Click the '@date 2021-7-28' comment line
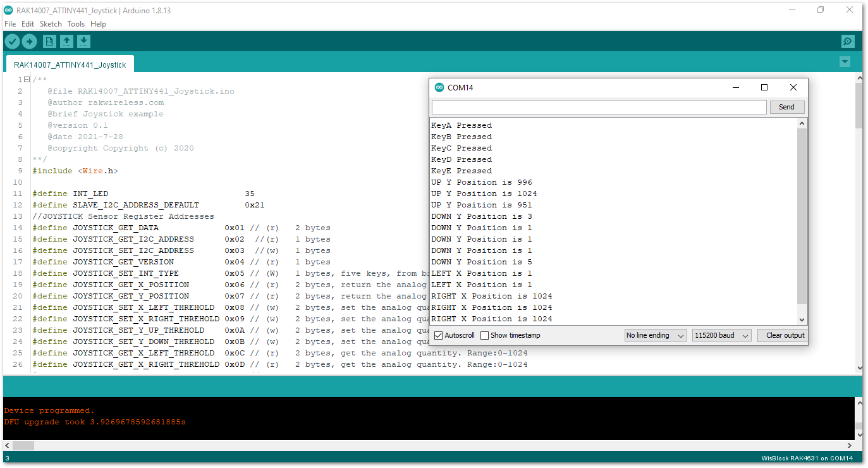868x468 pixels. (x=85, y=137)
